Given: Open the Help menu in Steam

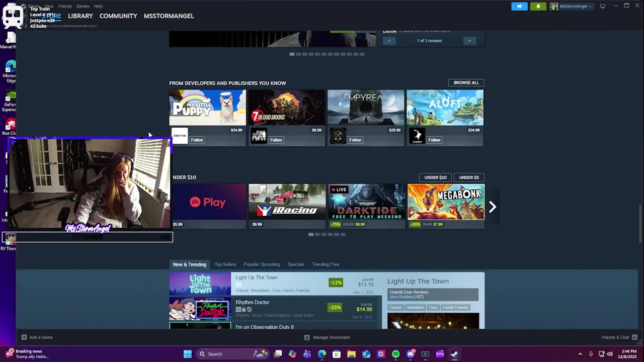Looking at the screenshot, I should pyautogui.click(x=98, y=6).
